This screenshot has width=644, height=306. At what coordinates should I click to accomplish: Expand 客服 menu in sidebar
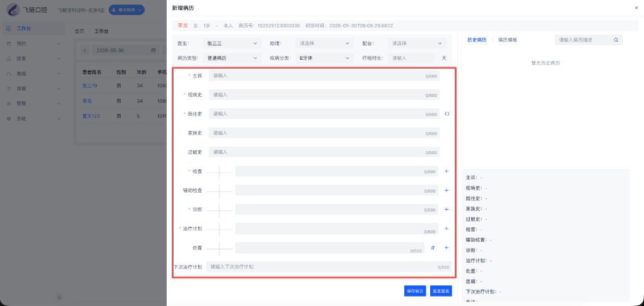pos(33,74)
